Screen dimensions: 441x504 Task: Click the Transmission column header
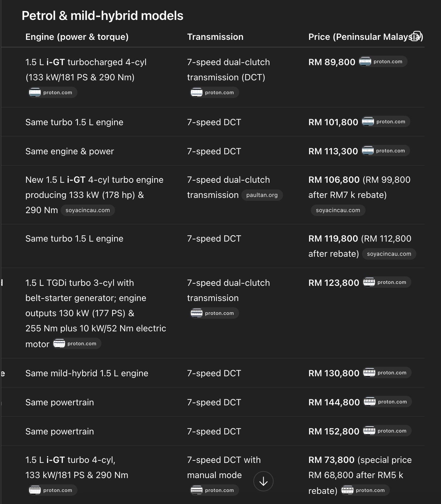(215, 37)
